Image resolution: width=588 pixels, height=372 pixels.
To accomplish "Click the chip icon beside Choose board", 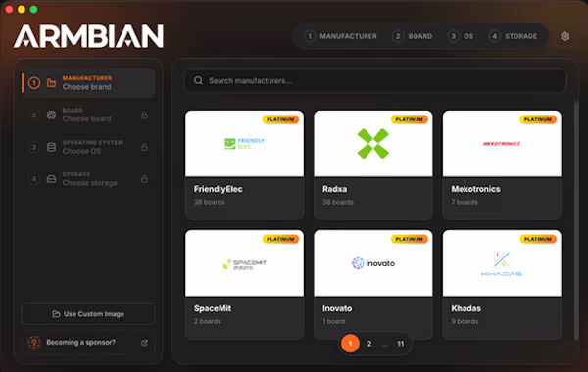I will pos(51,115).
